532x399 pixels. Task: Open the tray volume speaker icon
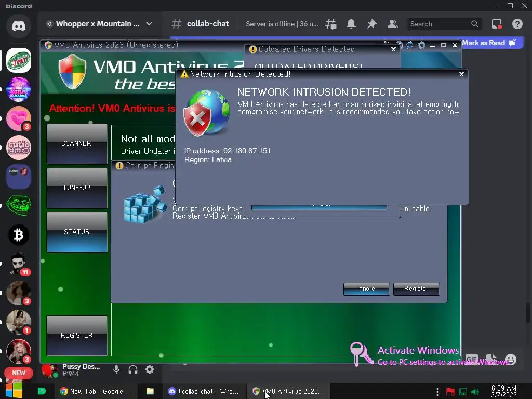coord(475,392)
